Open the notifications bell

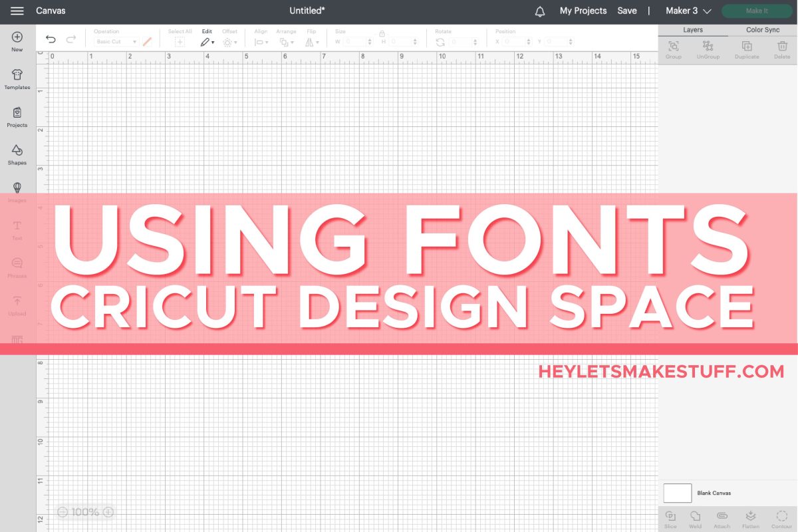(x=540, y=11)
